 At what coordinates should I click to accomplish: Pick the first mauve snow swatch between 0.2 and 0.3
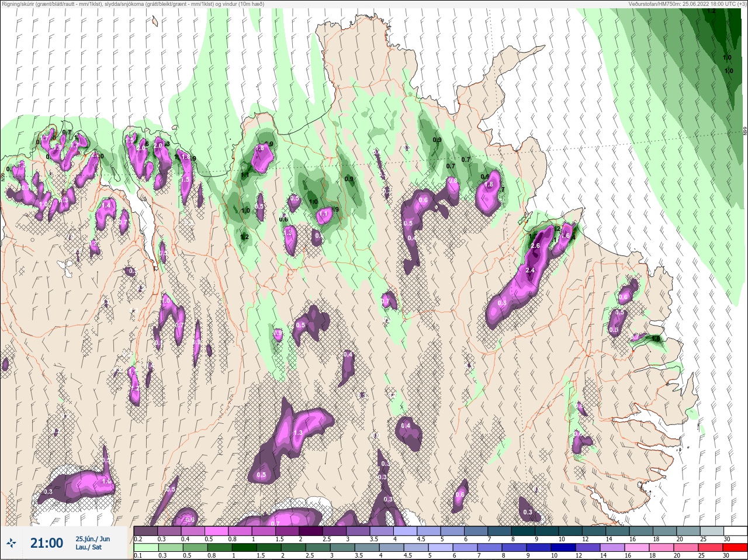(146, 531)
